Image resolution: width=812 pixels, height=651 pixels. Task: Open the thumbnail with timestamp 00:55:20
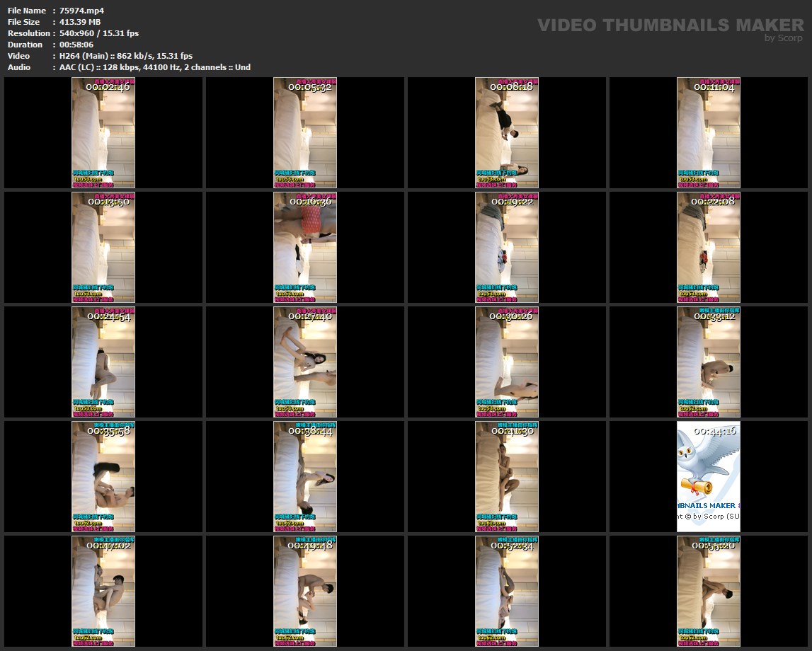click(x=709, y=591)
